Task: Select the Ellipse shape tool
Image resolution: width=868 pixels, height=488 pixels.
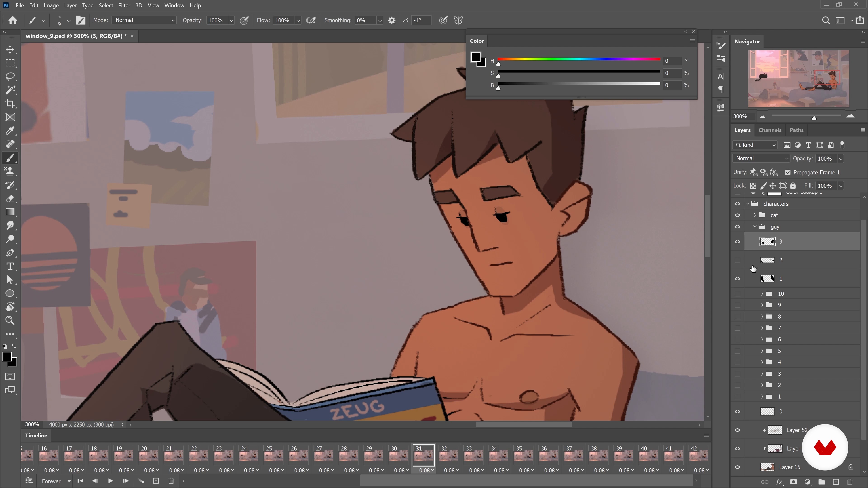Action: [10, 293]
